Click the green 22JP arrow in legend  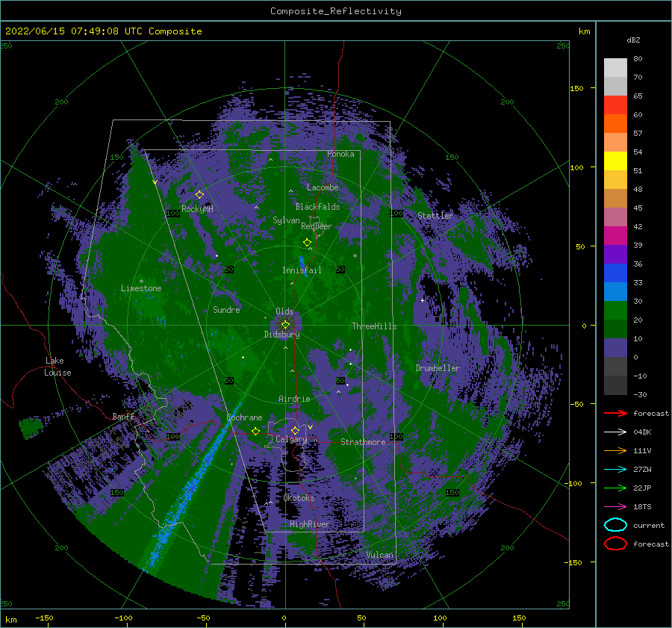pyautogui.click(x=615, y=488)
